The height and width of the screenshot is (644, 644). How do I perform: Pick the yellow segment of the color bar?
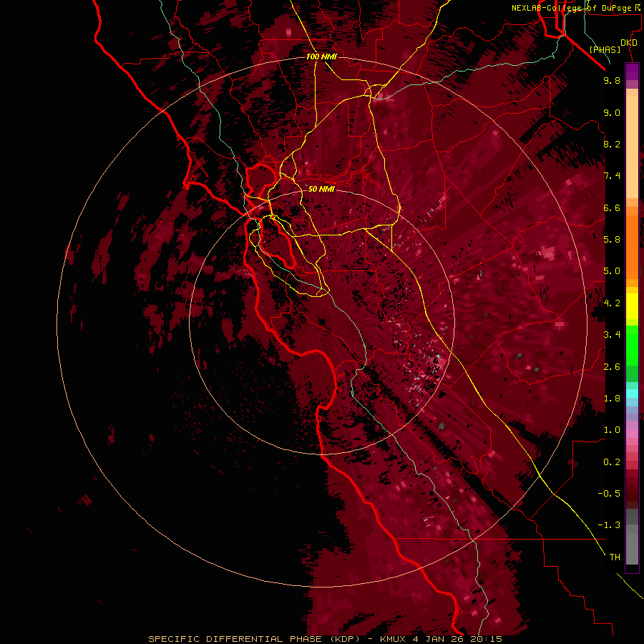[x=632, y=306]
